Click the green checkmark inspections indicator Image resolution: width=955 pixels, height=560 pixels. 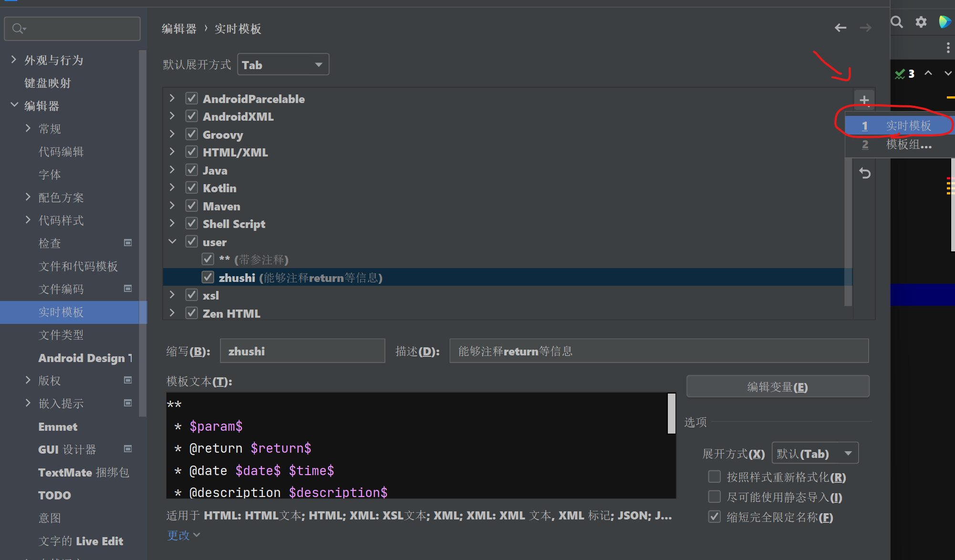click(900, 73)
